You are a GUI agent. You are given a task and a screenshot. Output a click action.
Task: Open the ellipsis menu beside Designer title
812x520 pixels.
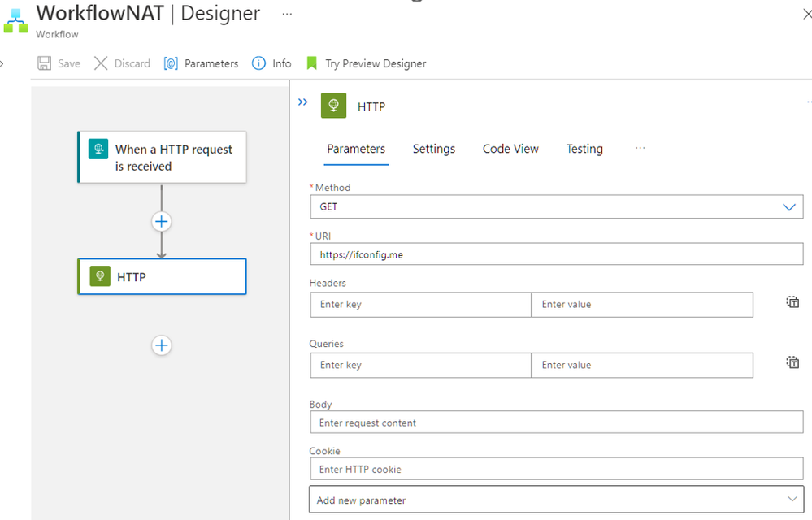(287, 14)
